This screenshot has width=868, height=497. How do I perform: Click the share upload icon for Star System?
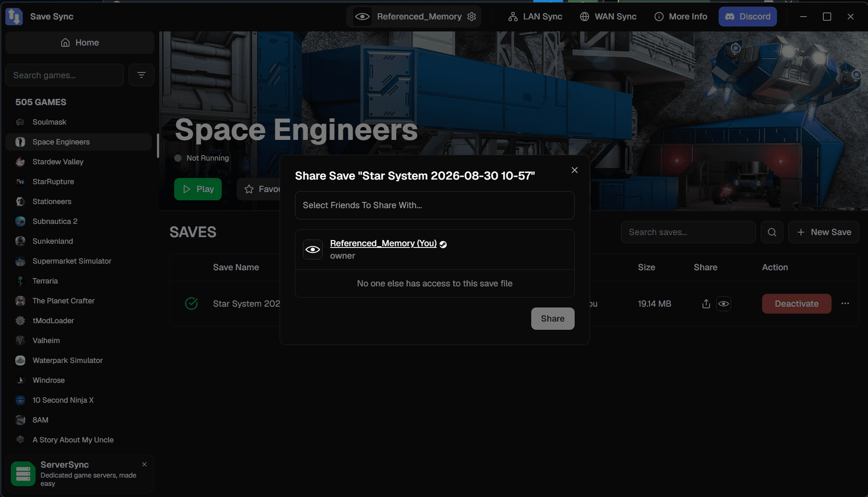(x=706, y=304)
